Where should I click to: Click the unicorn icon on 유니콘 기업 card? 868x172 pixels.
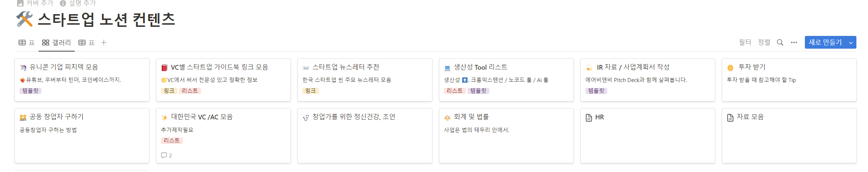(x=23, y=67)
